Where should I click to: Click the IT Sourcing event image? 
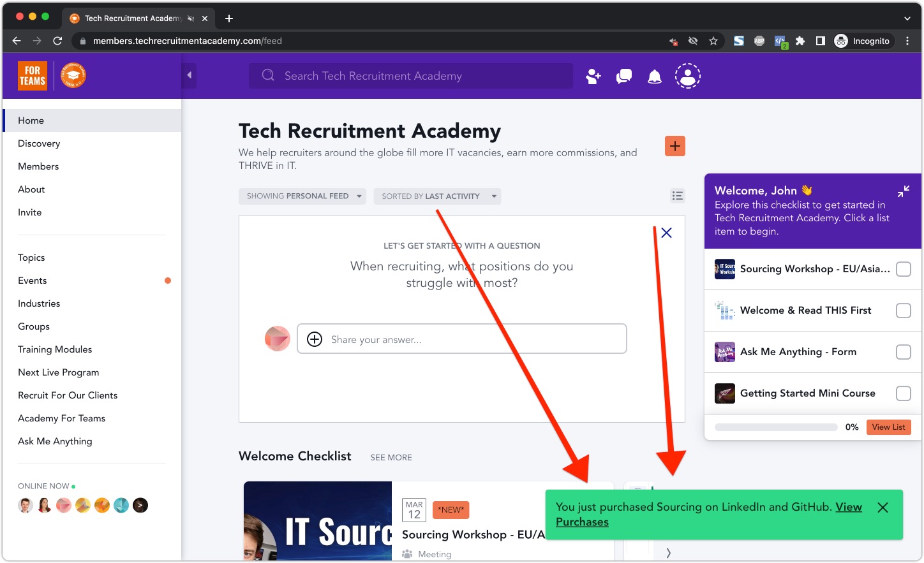pos(318,521)
